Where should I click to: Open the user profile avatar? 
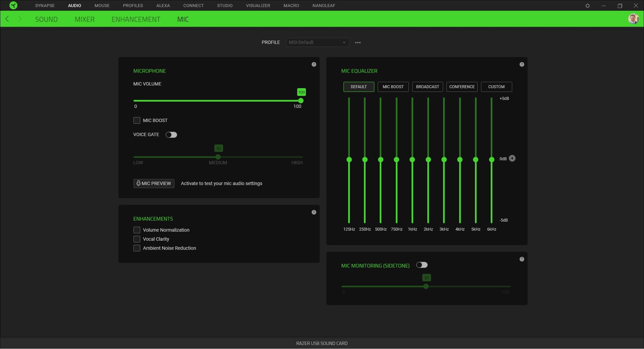pos(633,19)
